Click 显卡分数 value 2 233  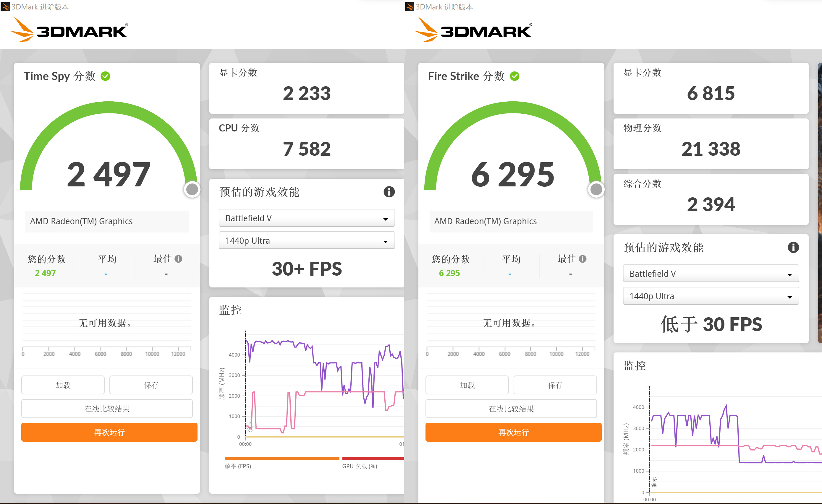[307, 93]
